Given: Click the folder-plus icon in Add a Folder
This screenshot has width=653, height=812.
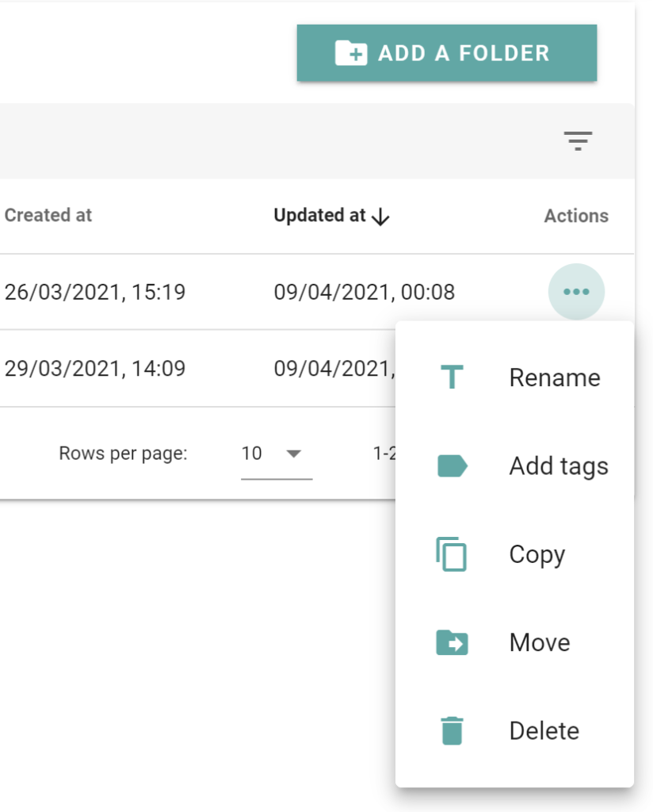Looking at the screenshot, I should point(351,53).
